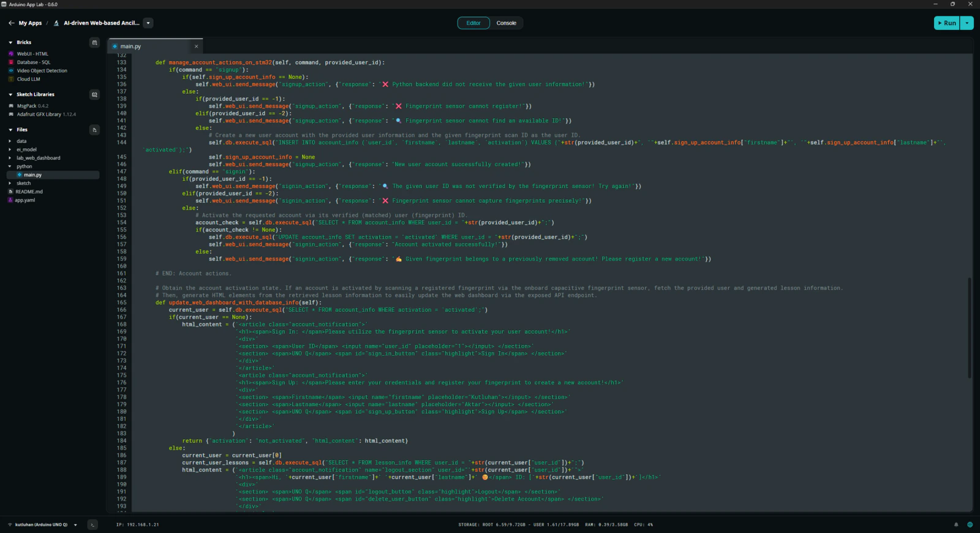Click the Cloud LLM brick icon
The width and height of the screenshot is (980, 533).
(x=11, y=79)
